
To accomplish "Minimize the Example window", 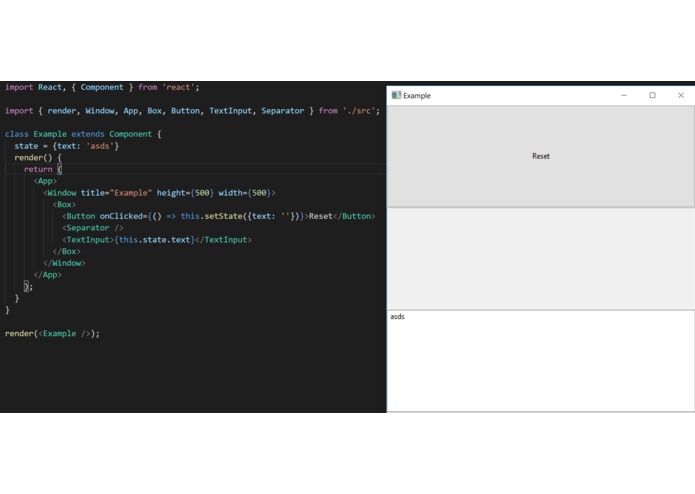I will [624, 95].
